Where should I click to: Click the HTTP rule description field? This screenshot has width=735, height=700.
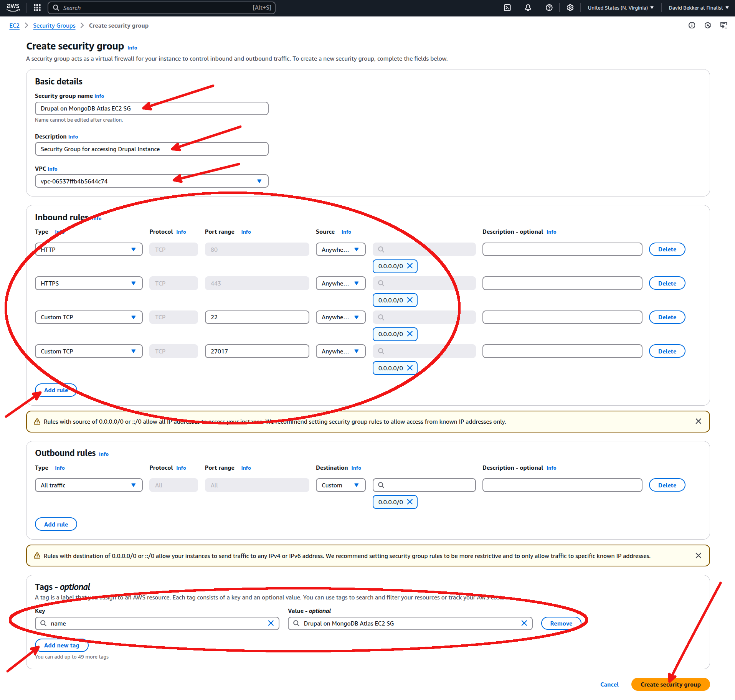pyautogui.click(x=562, y=249)
